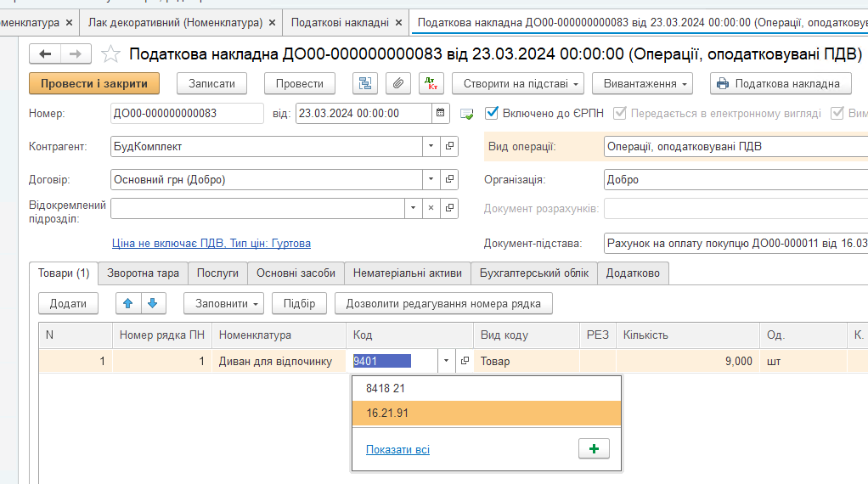
Task: Add document to favorites with star icon
Action: 110,53
